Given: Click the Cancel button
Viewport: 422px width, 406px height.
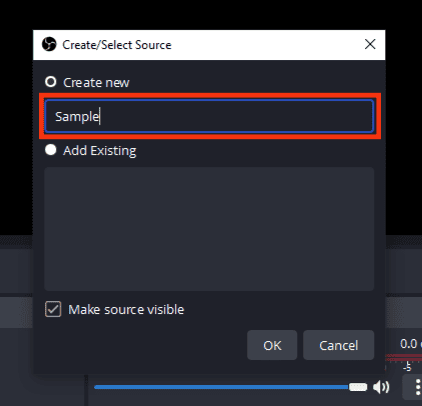Looking at the screenshot, I should (x=338, y=345).
